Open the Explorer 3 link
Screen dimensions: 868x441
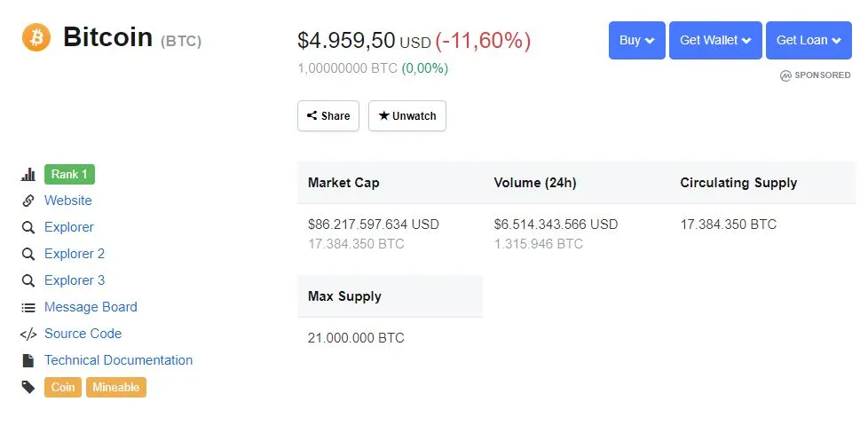(x=75, y=280)
